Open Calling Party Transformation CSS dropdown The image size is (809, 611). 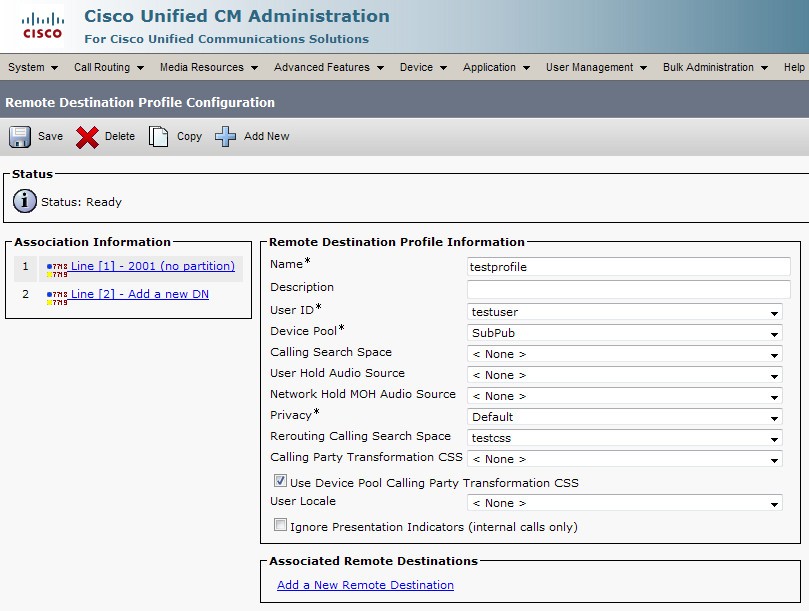(624, 459)
